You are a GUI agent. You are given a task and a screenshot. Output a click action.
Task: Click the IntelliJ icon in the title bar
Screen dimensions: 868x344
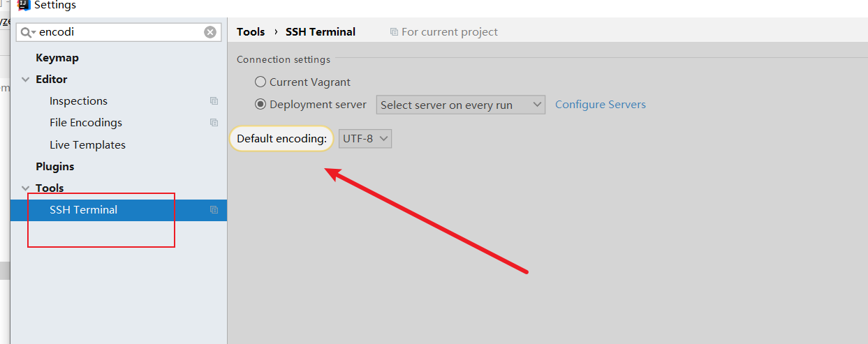click(x=24, y=5)
